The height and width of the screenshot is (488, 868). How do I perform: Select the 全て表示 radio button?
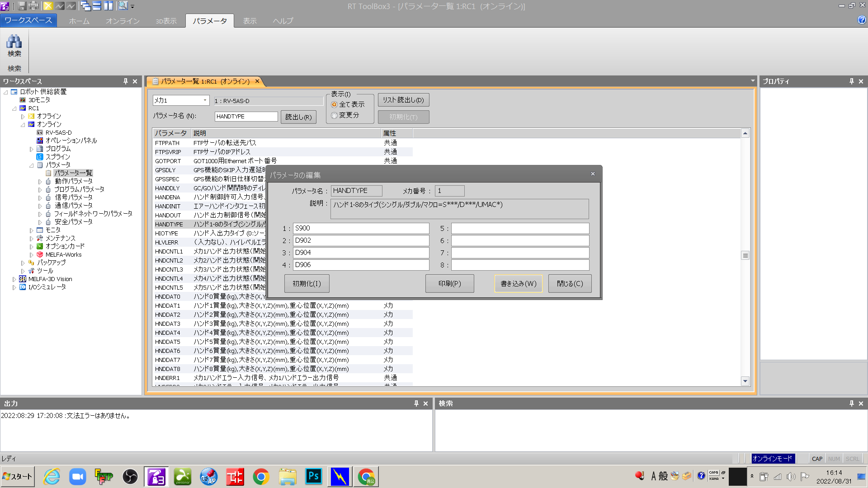coord(335,104)
